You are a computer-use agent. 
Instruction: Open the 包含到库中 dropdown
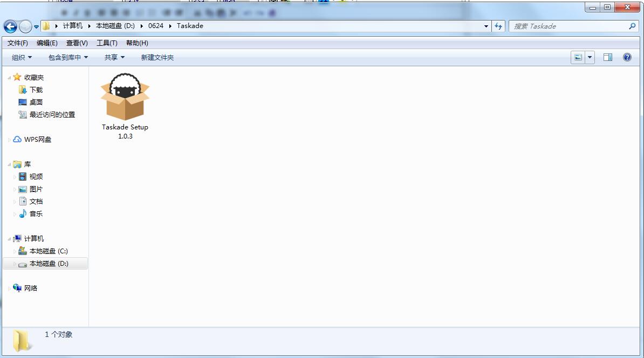click(x=68, y=58)
